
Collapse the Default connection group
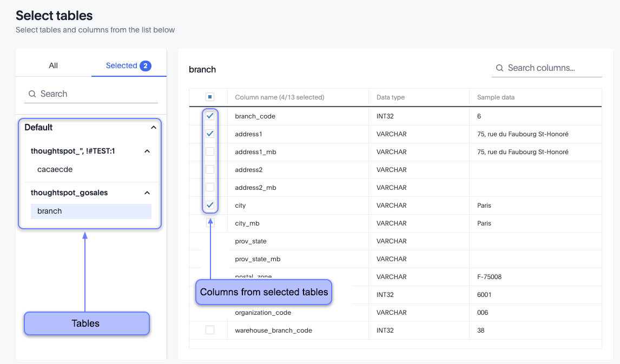[x=153, y=127]
